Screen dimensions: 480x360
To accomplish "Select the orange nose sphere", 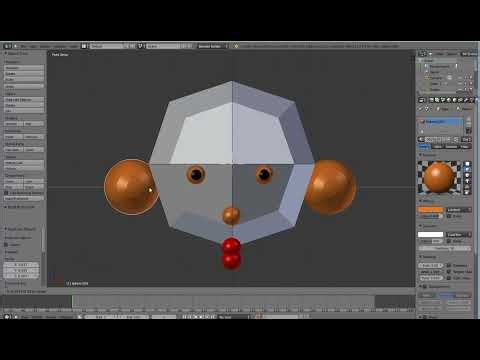I will [x=231, y=216].
